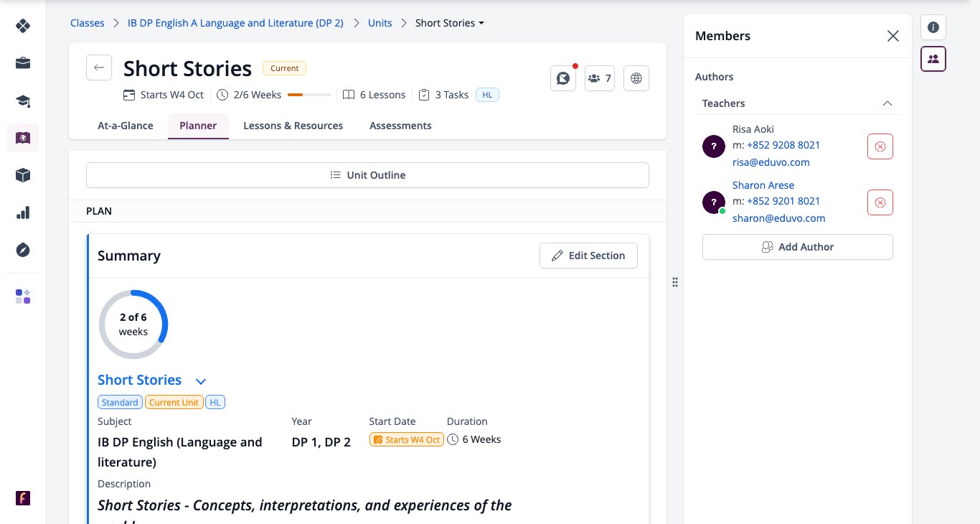Remove author Risa Aoki
The height and width of the screenshot is (524, 980).
pyautogui.click(x=880, y=146)
